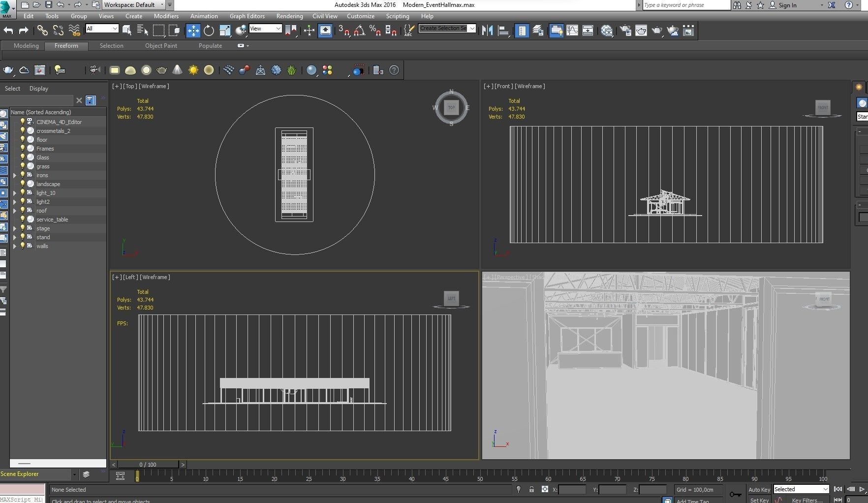Switch to the Object Paint ribbon tab

161,46
